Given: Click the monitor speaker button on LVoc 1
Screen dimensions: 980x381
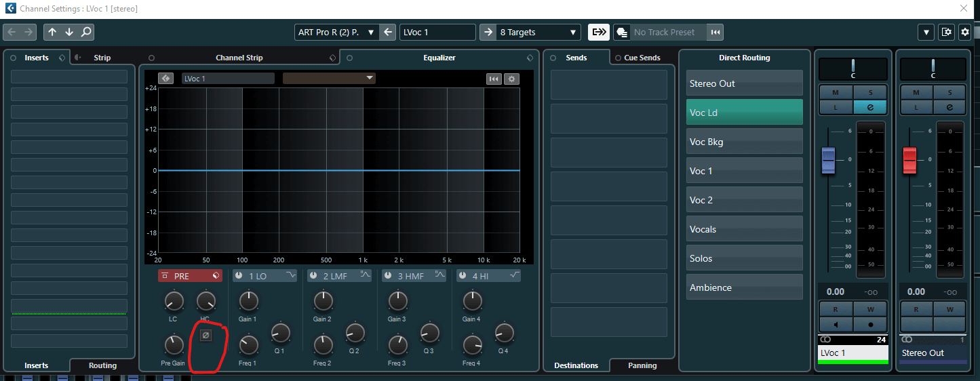Looking at the screenshot, I should coord(836,324).
